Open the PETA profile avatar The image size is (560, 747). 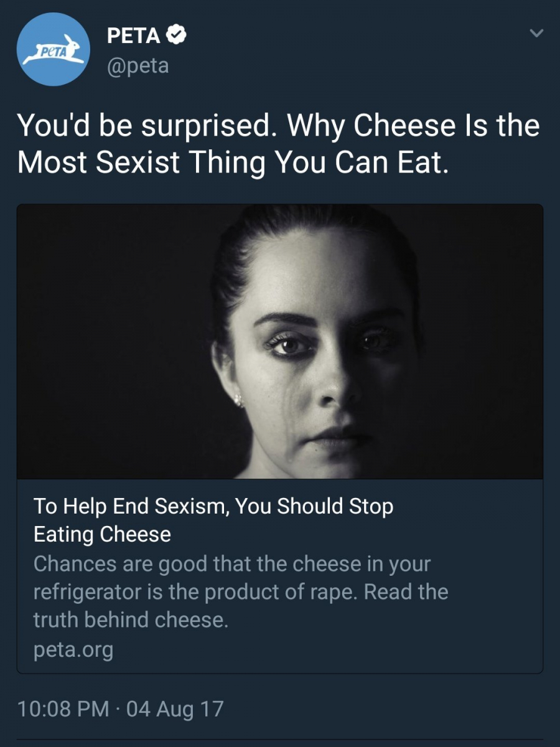[53, 49]
